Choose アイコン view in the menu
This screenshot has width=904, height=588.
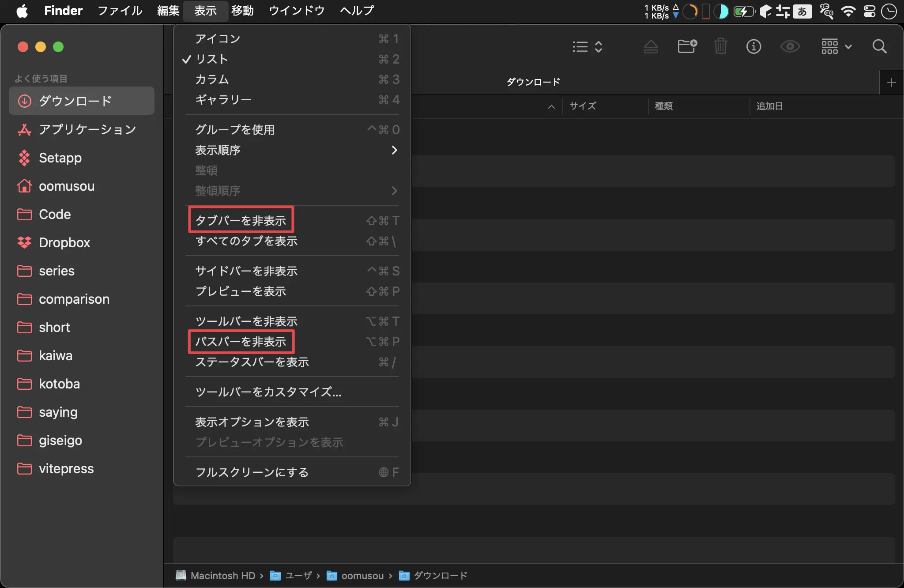pos(292,39)
